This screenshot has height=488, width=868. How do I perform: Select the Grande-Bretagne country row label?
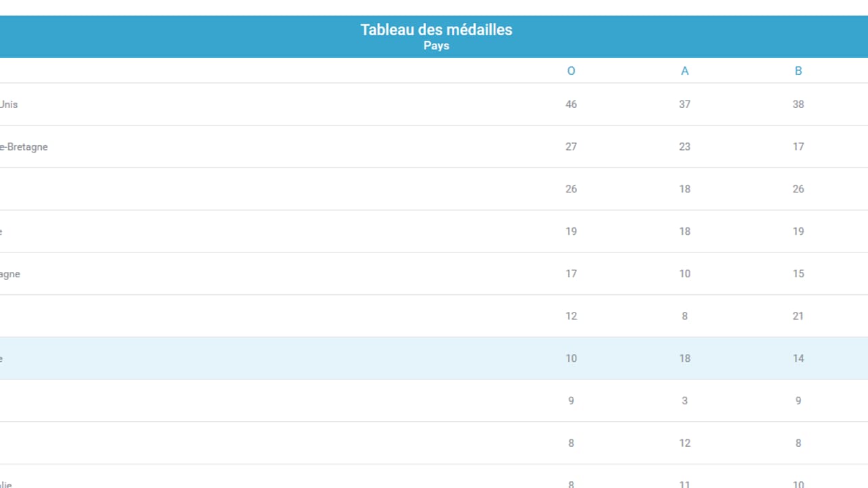click(x=24, y=146)
